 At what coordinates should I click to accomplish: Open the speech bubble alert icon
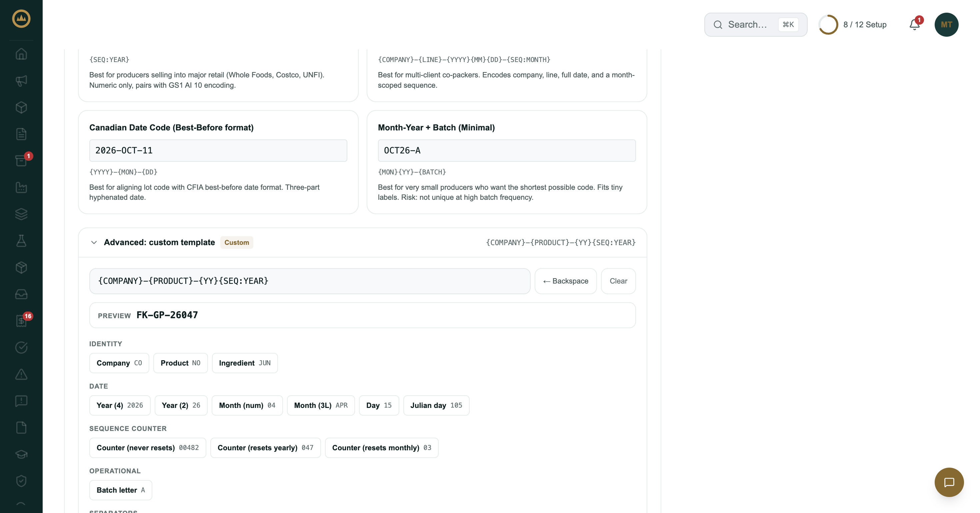pyautogui.click(x=21, y=401)
